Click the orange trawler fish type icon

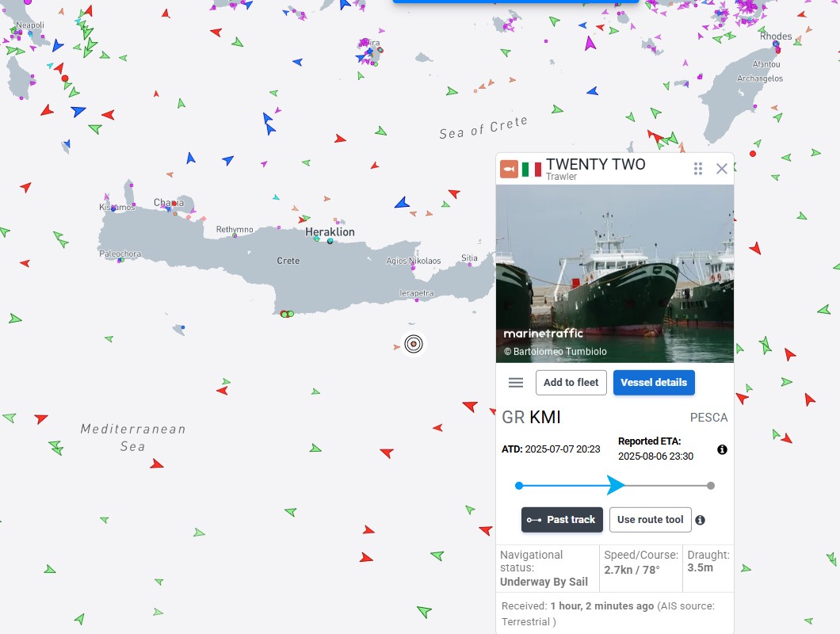coord(509,169)
